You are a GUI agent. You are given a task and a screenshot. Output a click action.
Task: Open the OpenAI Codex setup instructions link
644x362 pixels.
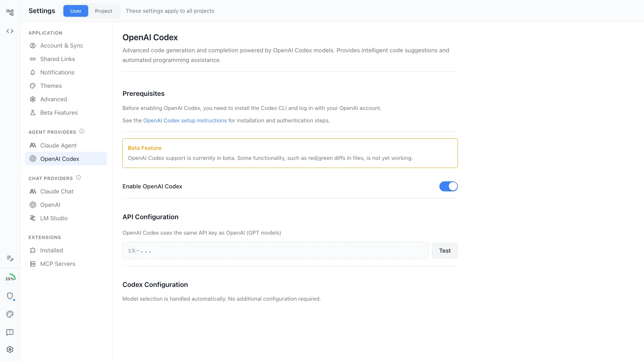pyautogui.click(x=185, y=121)
